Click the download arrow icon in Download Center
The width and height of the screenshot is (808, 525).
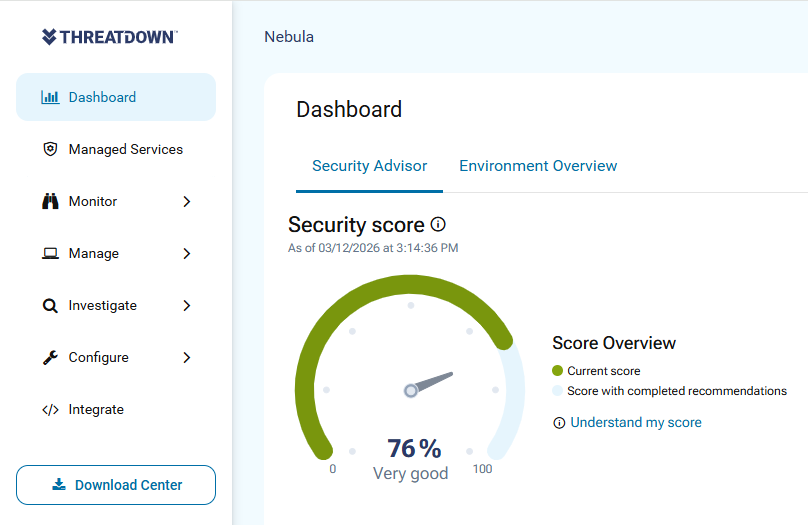pos(59,484)
